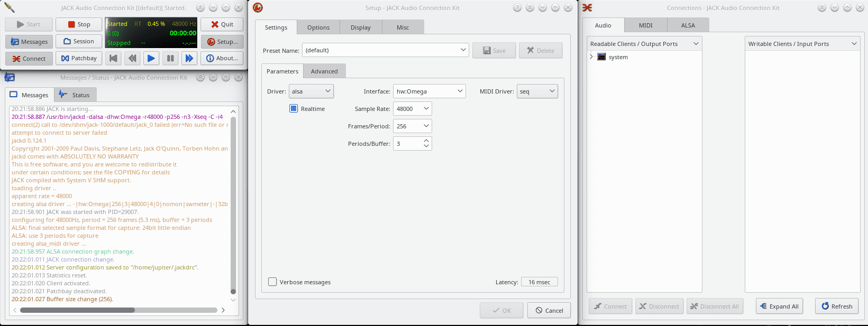Click the greyed-out Start button
The width and height of the screenshot is (868, 326).
coord(29,24)
